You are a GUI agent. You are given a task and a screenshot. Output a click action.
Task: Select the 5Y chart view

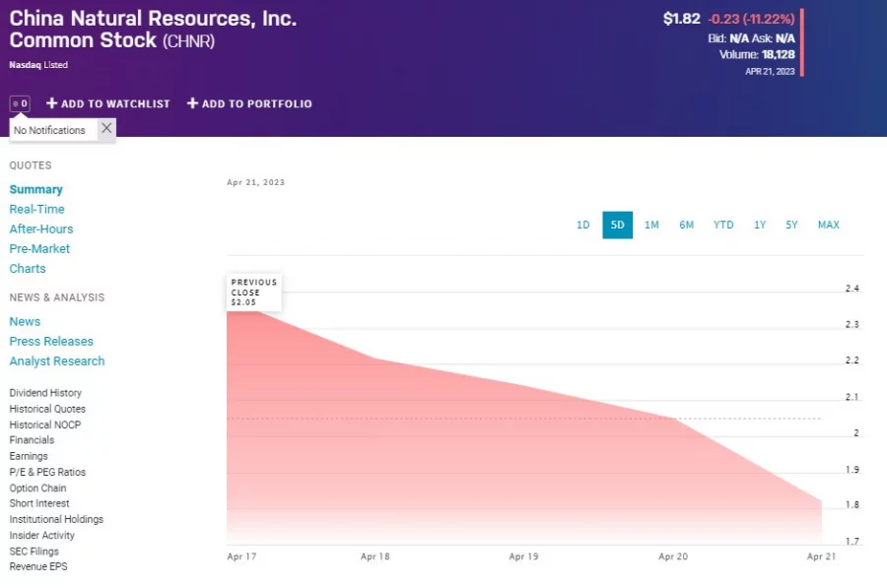[x=791, y=225]
